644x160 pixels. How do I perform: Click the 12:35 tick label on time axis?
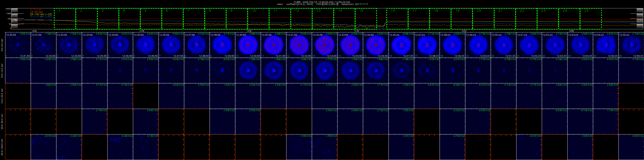pyautogui.click(x=142, y=31)
